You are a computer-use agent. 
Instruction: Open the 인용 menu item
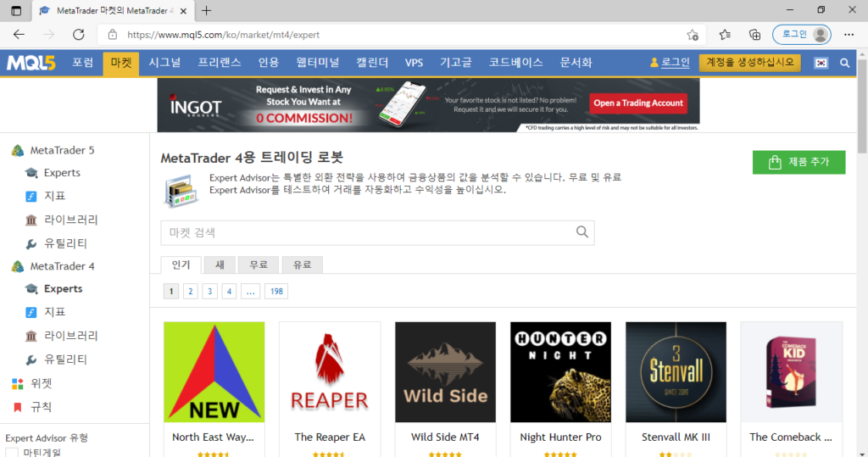pyautogui.click(x=269, y=63)
